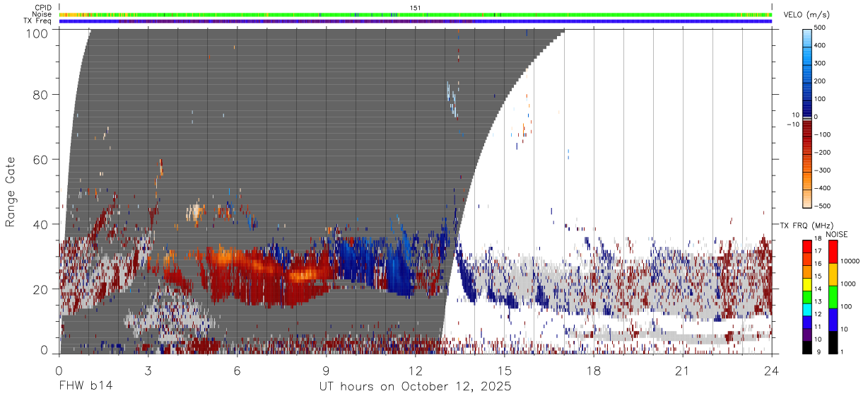Image resolution: width=868 pixels, height=401 pixels.
Task: Click the 'UT hours on October 12, 2025' title
Action: point(416,387)
